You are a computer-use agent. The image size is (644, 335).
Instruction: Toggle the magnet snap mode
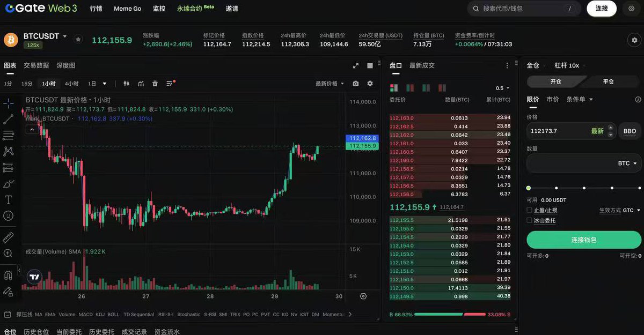9,276
